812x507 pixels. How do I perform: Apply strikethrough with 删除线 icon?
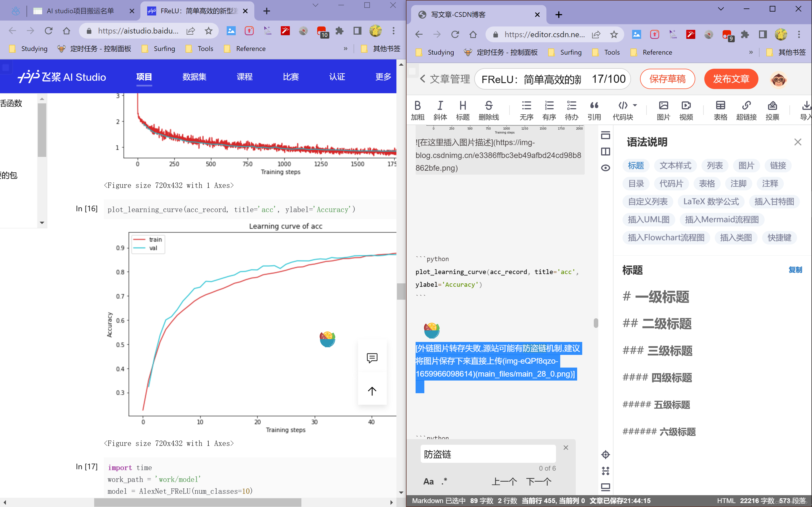[489, 110]
